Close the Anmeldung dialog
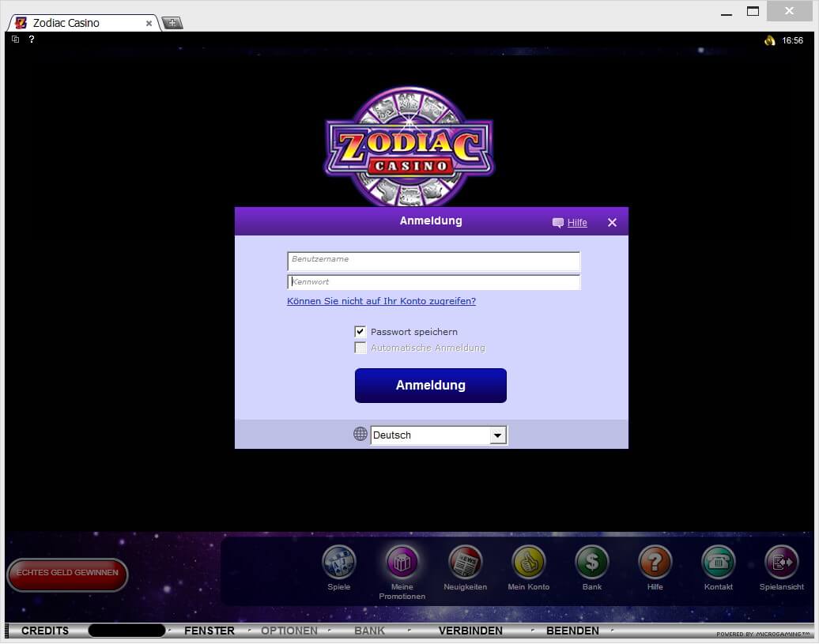This screenshot has height=644, width=819. 612,222
